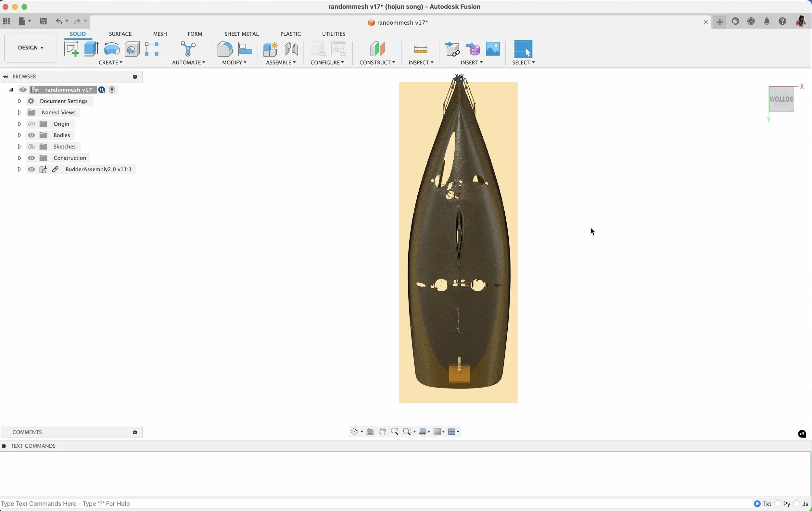Show the Sketches folder via the eye icon

click(x=32, y=147)
